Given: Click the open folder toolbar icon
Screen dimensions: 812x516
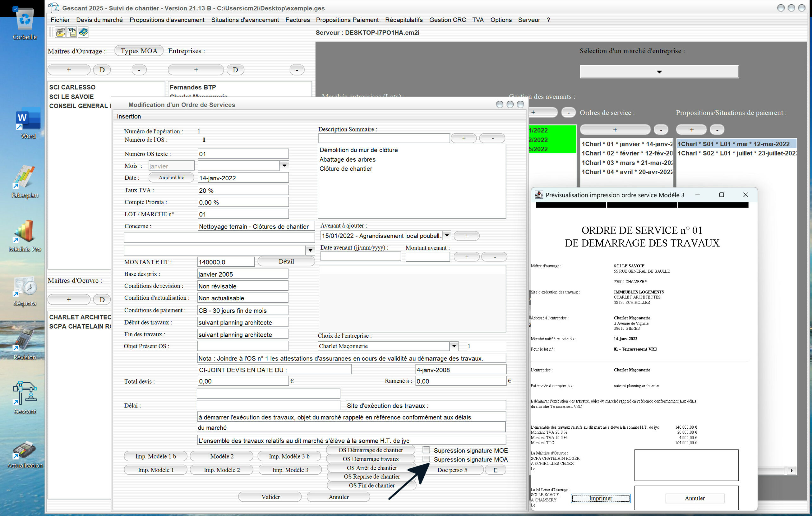Looking at the screenshot, I should (x=60, y=32).
